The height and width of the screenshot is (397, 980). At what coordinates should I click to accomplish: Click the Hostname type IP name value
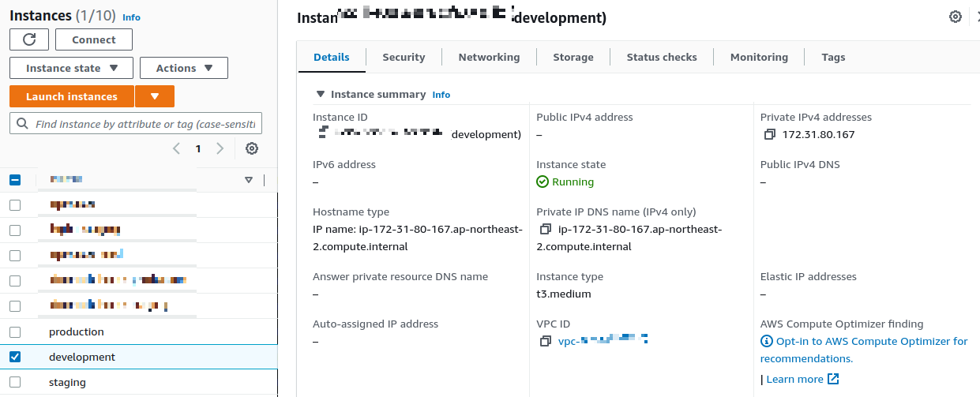coord(418,238)
